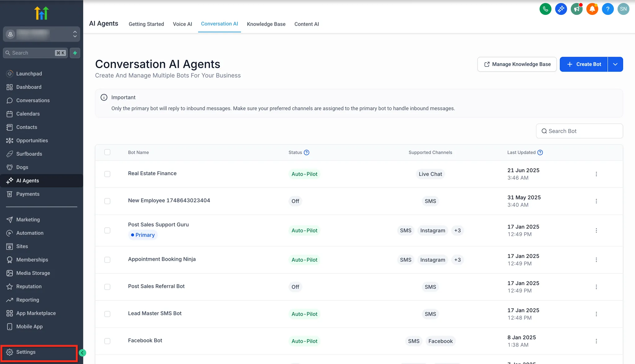This screenshot has width=635, height=364.
Task: Click Status column help icon
Action: tap(306, 153)
